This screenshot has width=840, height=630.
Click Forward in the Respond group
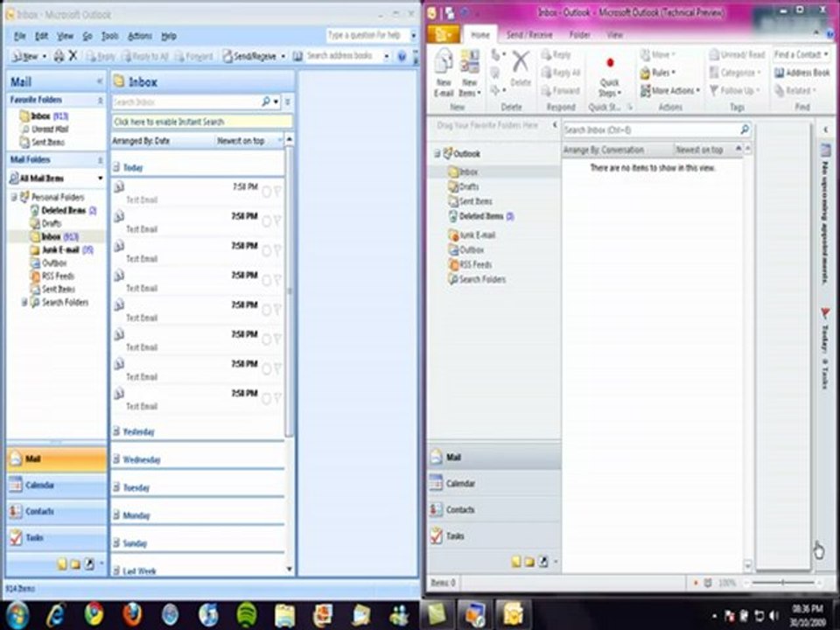coord(560,90)
